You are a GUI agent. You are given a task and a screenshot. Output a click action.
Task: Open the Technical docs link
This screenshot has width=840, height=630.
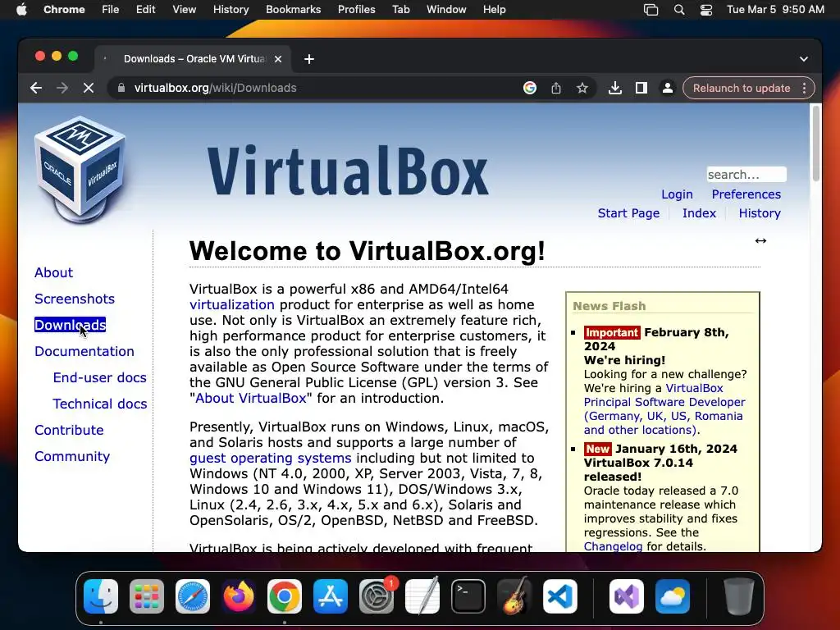(99, 404)
